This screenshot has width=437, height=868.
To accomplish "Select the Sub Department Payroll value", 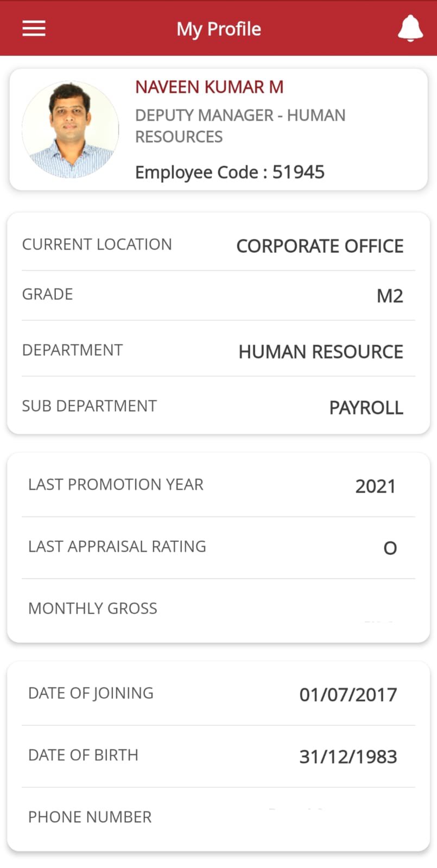I will coord(366,407).
